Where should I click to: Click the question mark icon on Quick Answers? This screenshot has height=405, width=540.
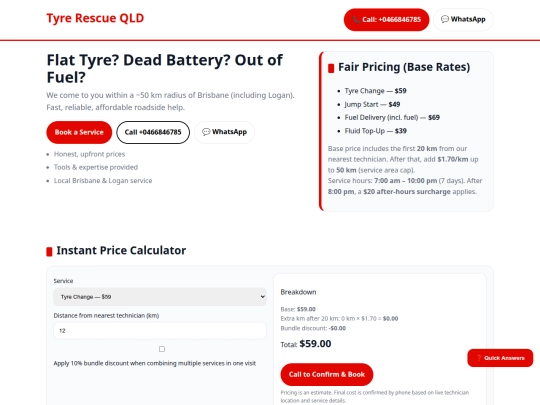(x=479, y=358)
